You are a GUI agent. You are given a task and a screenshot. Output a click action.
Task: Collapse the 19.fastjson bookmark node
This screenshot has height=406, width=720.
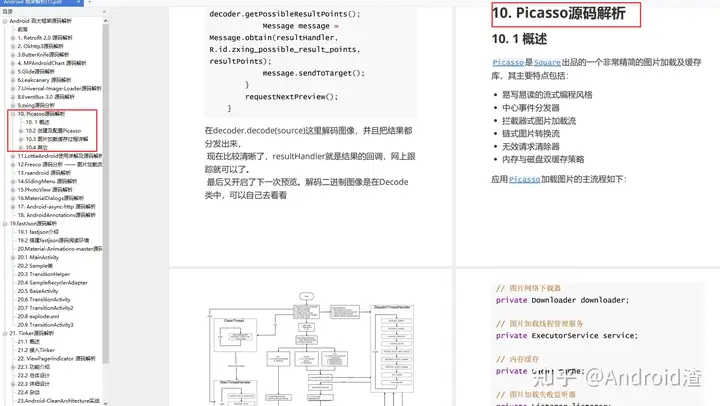coord(5,224)
